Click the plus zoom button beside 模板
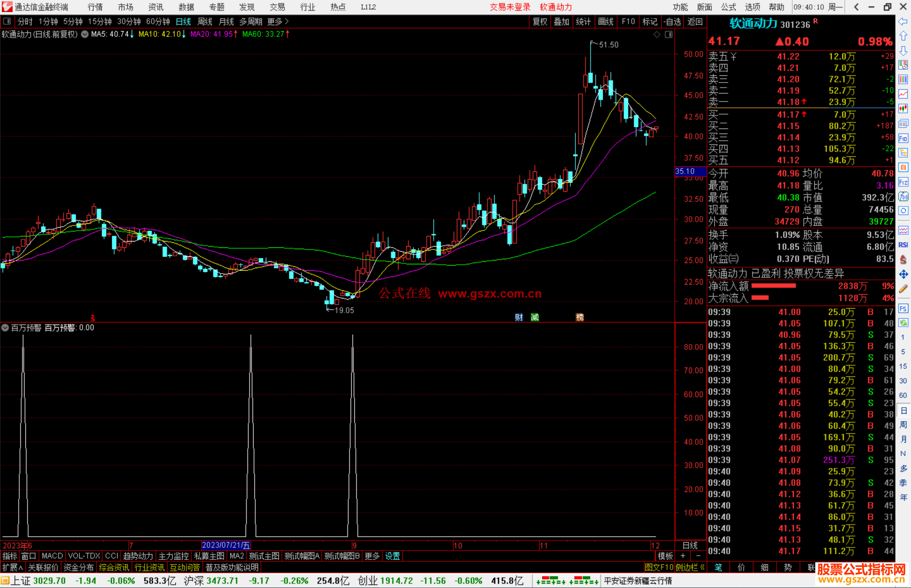Image resolution: width=911 pixels, height=588 pixels. coord(683,556)
